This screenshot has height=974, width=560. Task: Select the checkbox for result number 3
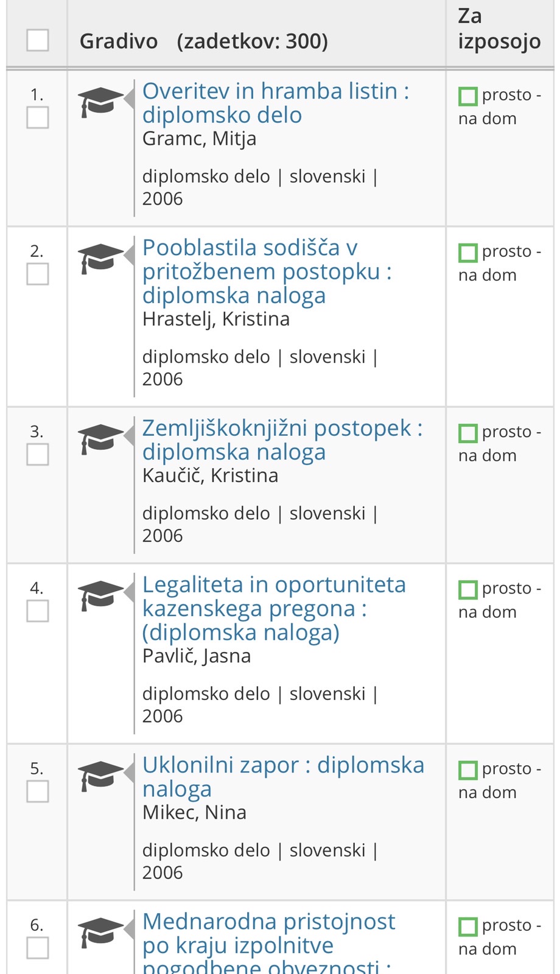point(38,454)
